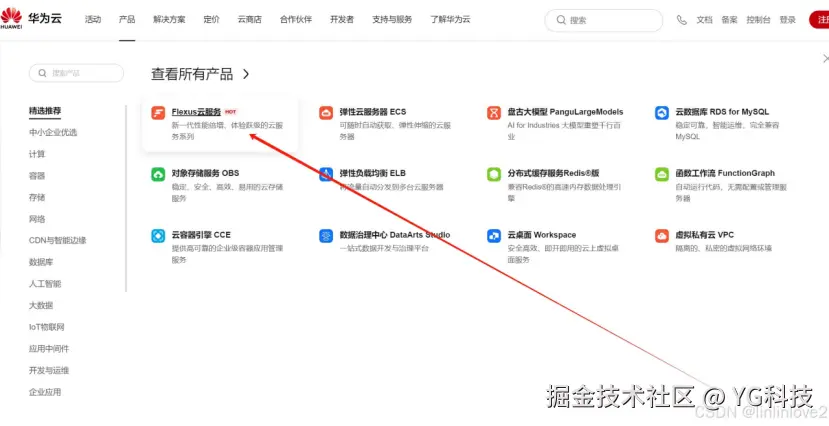Image resolution: width=829 pixels, height=426 pixels.
Task: Open the 了解华为云 menu
Action: [x=450, y=20]
